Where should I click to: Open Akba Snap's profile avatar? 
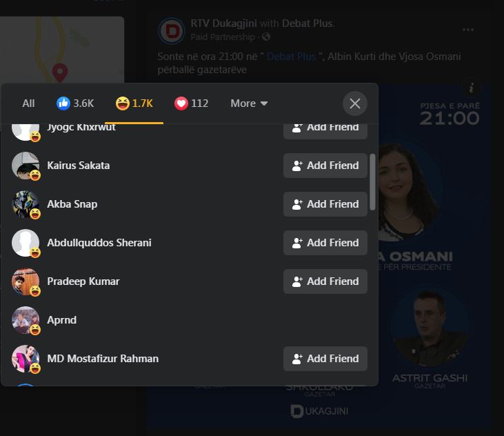point(26,204)
